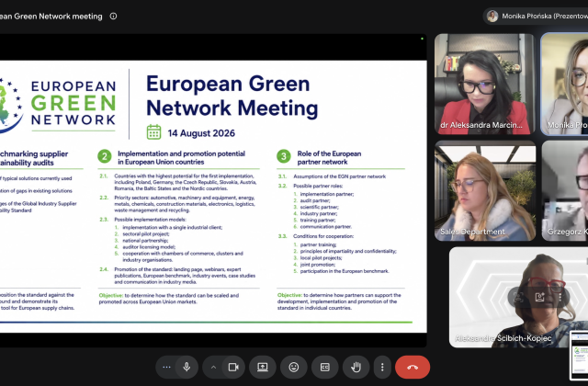
Task: Leave the call with the red button
Action: coord(413,368)
